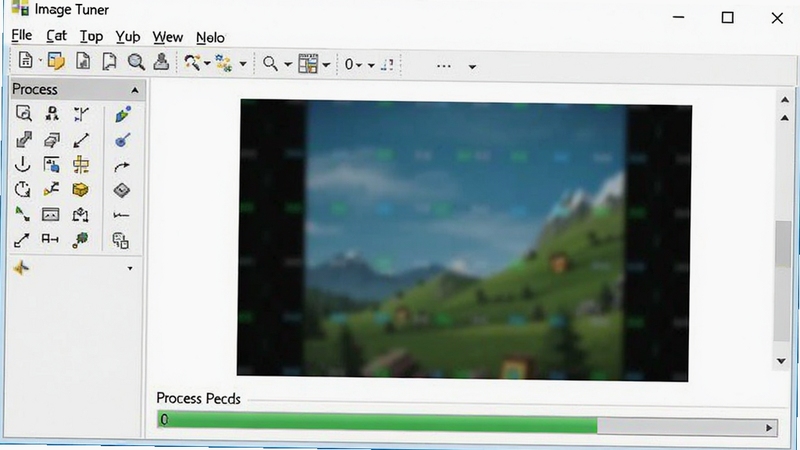Click the three-dots overflow toolbar item
The width and height of the screenshot is (800, 450).
(443, 66)
